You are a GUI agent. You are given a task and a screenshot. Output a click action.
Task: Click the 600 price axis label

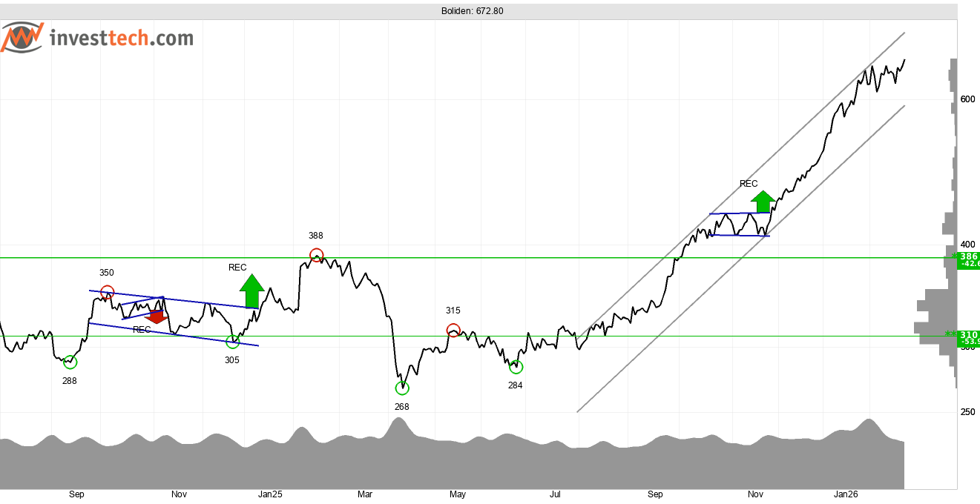coord(967,99)
